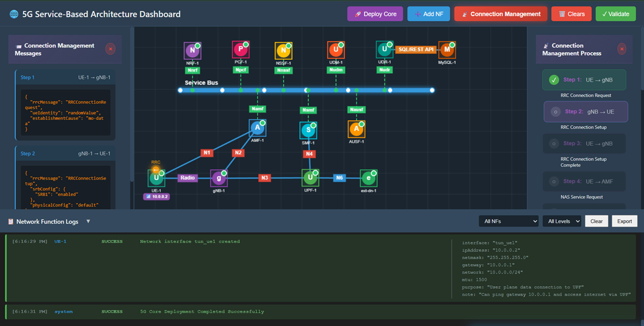Collapse the Network Function Logs panel
644x326 pixels.
88,221
